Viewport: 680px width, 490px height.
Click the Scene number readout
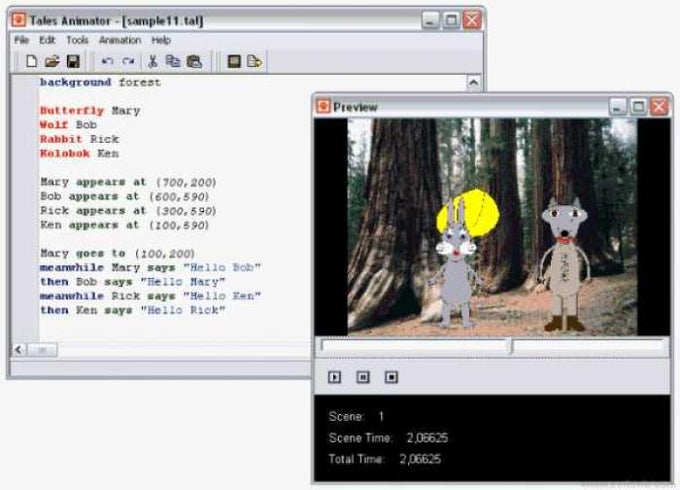[381, 416]
